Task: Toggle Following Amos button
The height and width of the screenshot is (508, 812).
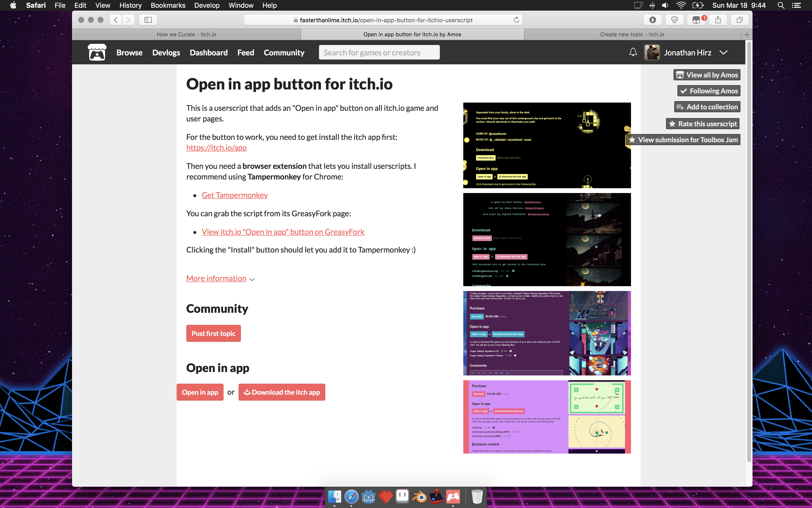Action: (709, 91)
